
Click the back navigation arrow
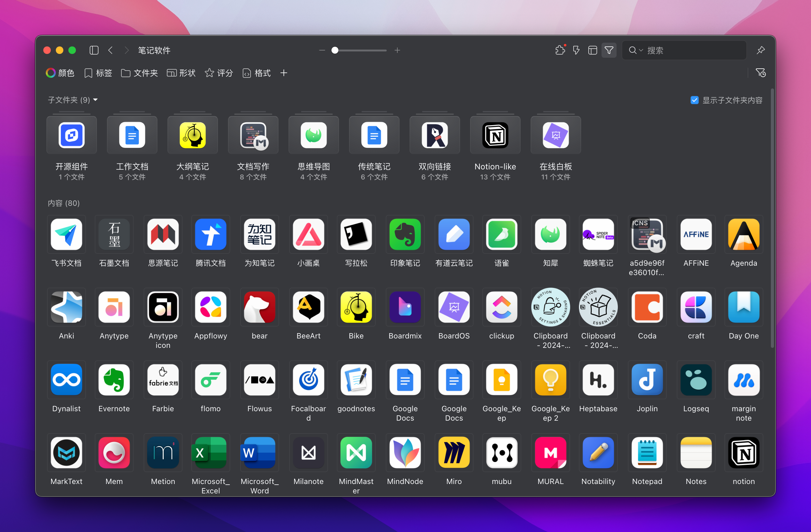tap(110, 51)
